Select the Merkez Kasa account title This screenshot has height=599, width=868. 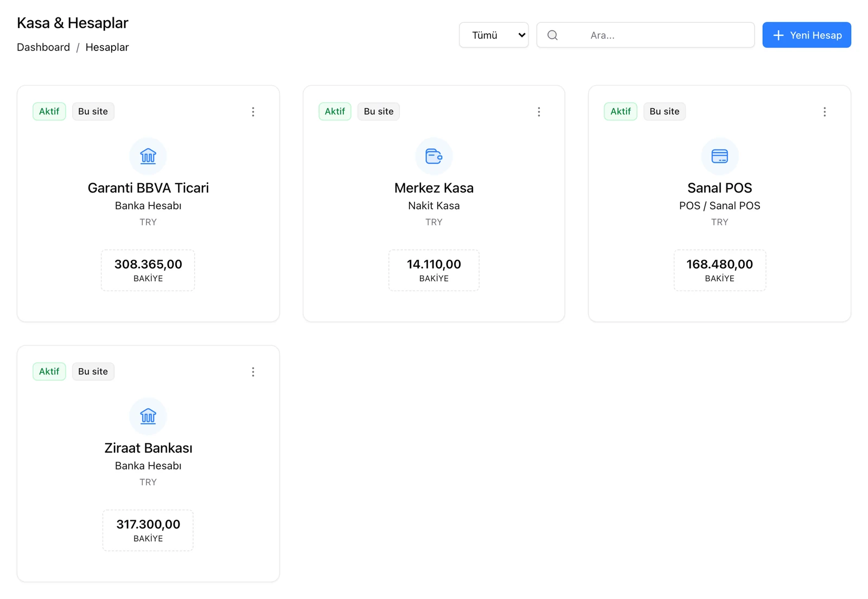click(434, 188)
